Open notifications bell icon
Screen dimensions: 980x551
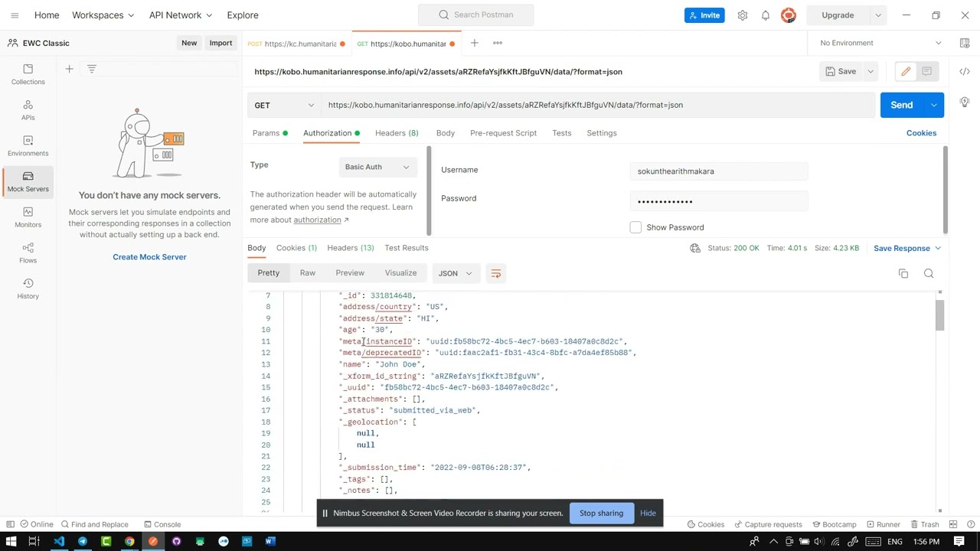click(765, 15)
